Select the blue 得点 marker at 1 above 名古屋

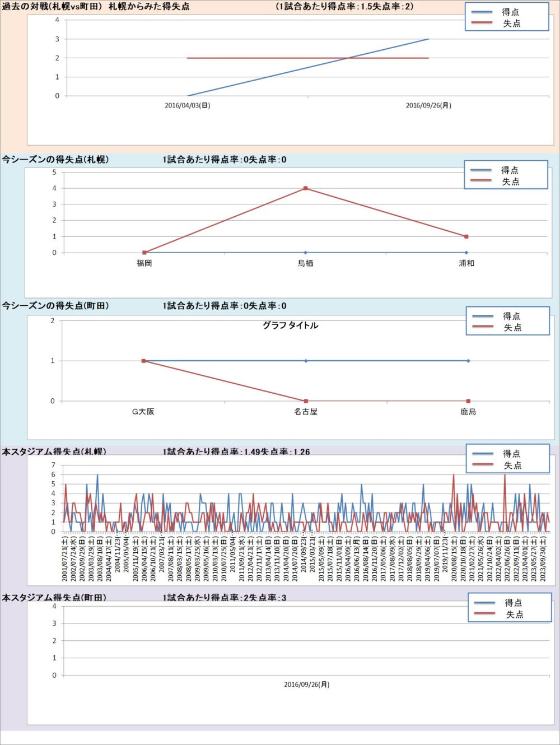click(x=306, y=361)
